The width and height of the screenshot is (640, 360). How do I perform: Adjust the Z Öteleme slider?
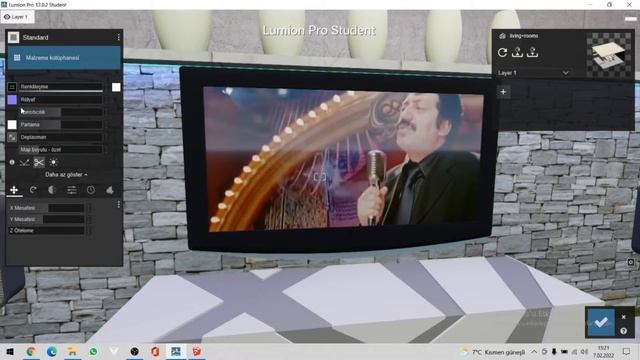(x=47, y=231)
